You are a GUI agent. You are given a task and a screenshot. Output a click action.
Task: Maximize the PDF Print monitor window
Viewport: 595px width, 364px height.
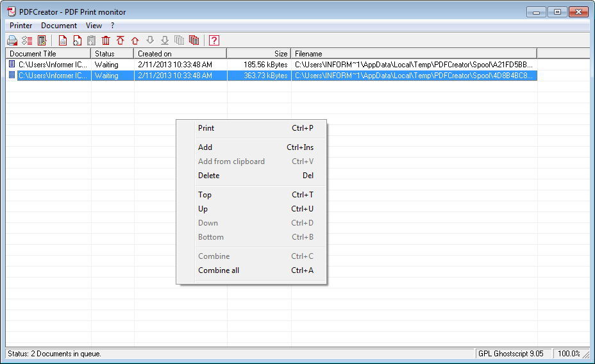click(x=557, y=12)
